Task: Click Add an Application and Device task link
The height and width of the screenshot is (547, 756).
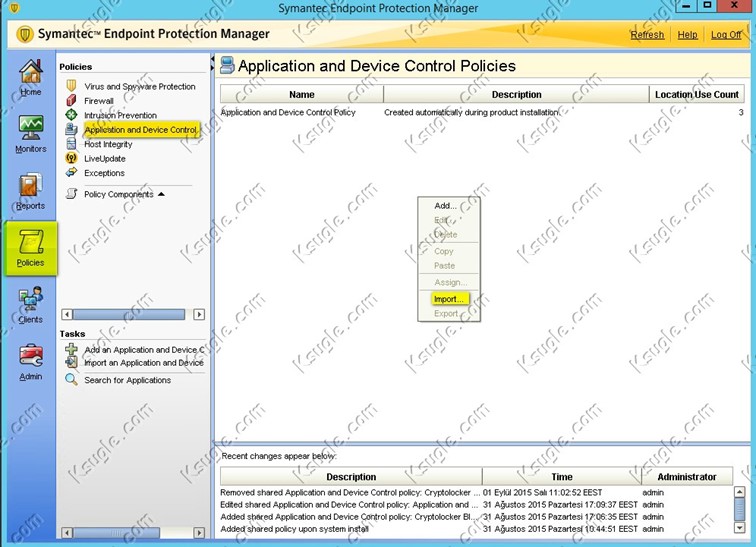Action: (144, 350)
